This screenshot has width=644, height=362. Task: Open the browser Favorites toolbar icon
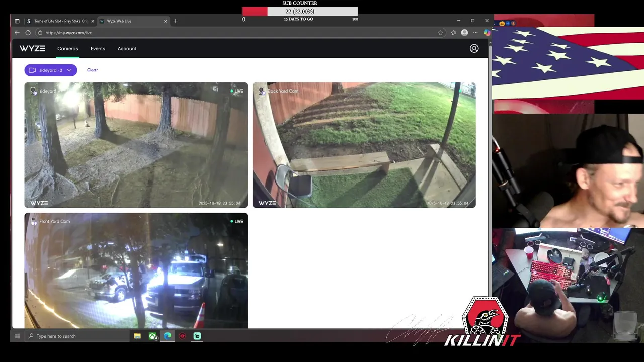453,33
